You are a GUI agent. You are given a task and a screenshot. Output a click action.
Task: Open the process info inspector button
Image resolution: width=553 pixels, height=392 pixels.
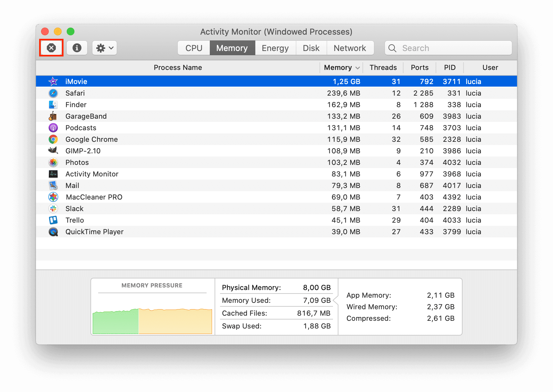point(77,48)
